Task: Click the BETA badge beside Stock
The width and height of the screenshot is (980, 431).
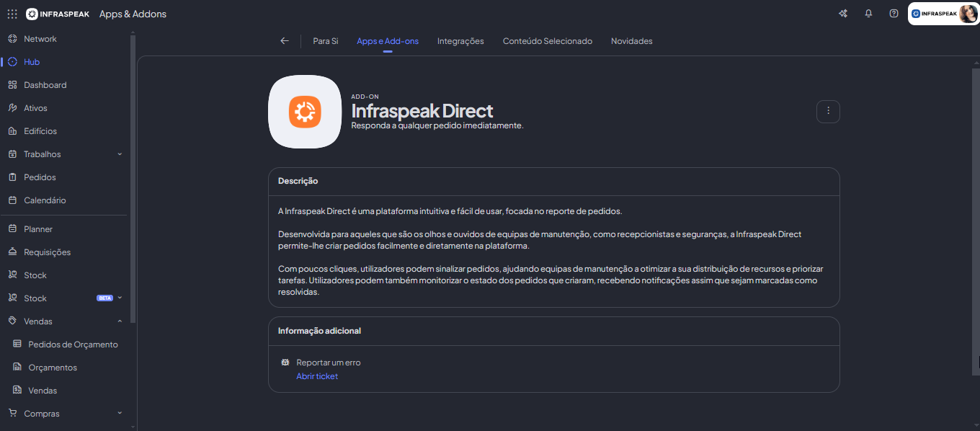Action: tap(104, 298)
